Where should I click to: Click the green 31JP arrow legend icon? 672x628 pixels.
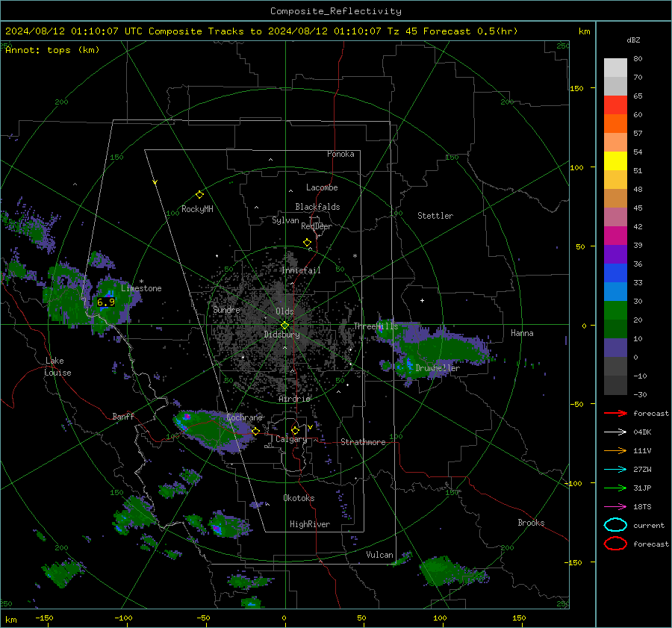tap(615, 488)
